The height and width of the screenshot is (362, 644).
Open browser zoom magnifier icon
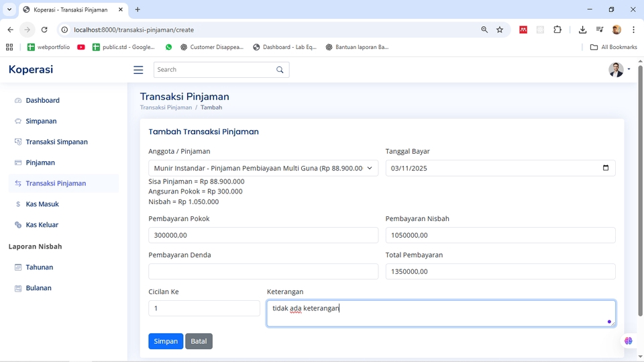pyautogui.click(x=484, y=30)
